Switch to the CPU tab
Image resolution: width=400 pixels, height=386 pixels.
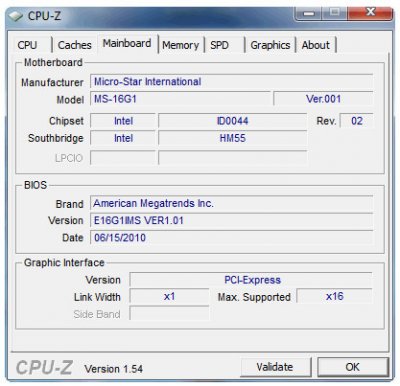(x=28, y=45)
